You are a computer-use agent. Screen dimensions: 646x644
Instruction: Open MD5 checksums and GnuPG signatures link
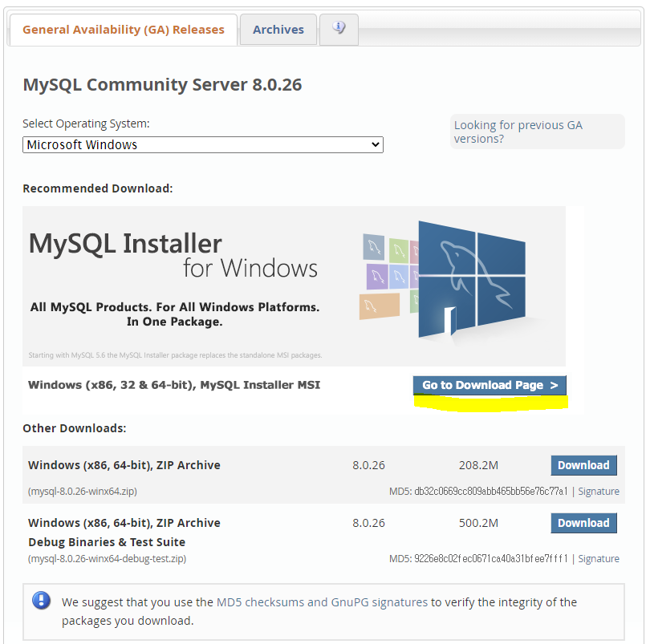322,602
